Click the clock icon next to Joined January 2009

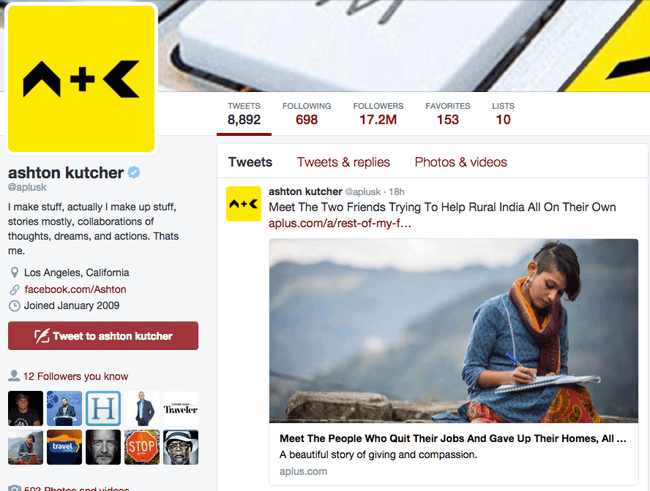[x=15, y=306]
